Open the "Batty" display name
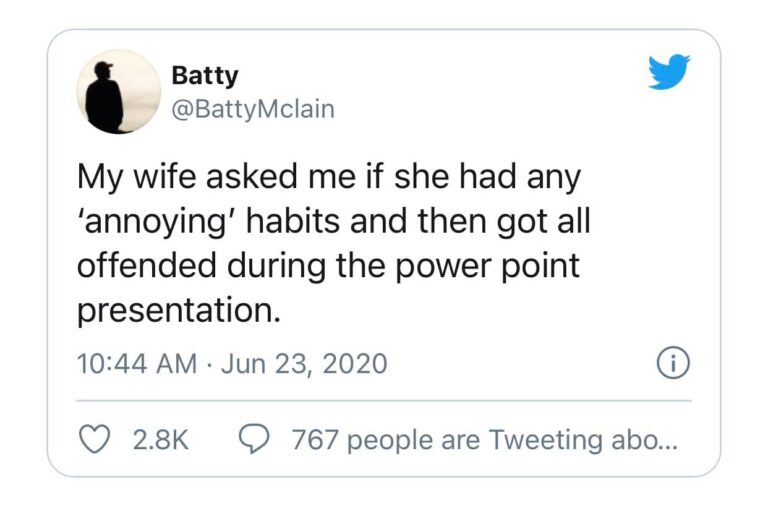 pyautogui.click(x=205, y=75)
